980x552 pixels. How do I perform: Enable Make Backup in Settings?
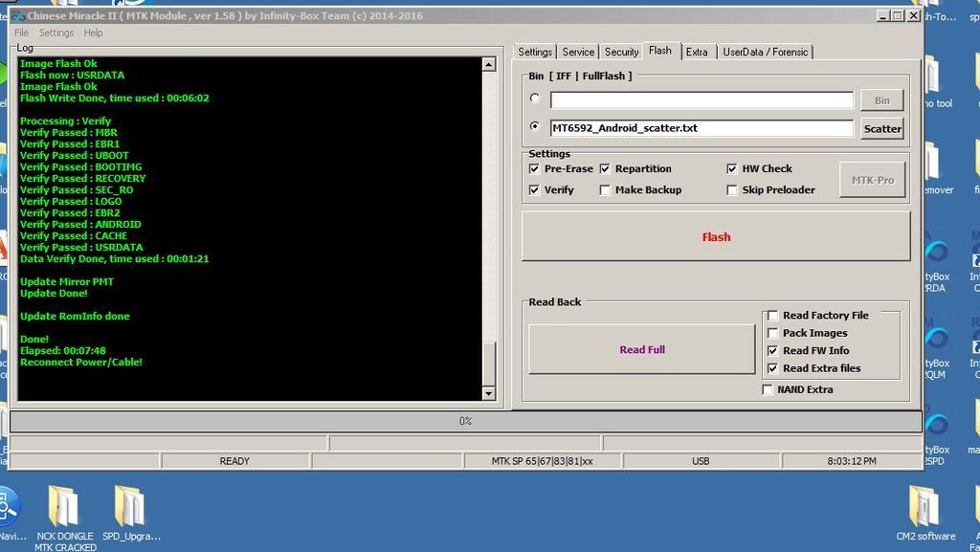tap(605, 190)
